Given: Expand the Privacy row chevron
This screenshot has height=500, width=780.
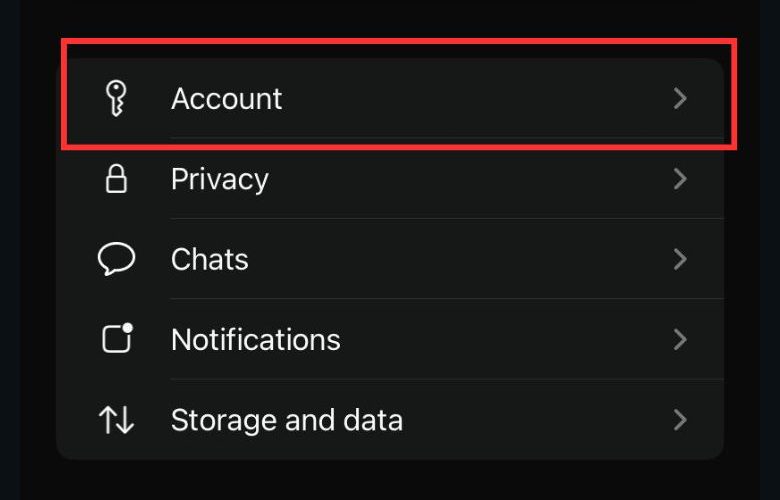Looking at the screenshot, I should coord(680,179).
